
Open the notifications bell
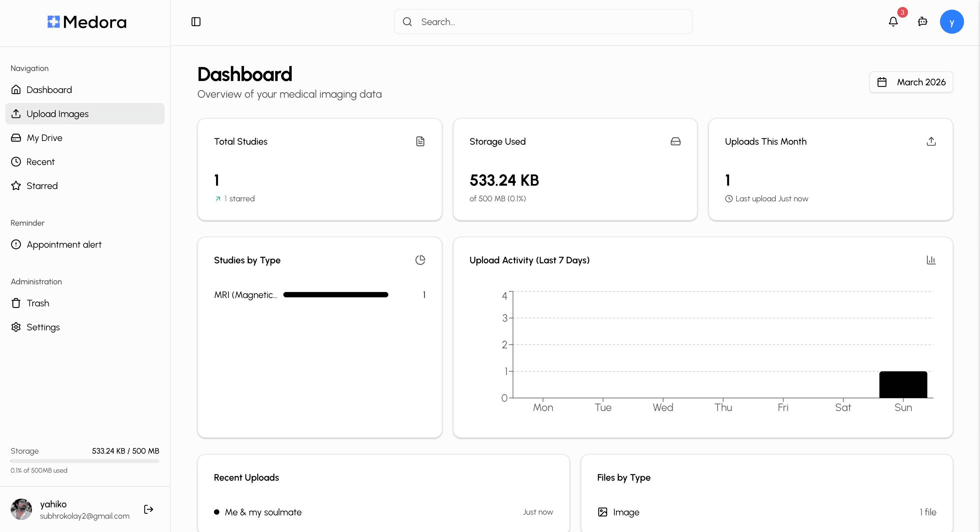click(x=893, y=22)
